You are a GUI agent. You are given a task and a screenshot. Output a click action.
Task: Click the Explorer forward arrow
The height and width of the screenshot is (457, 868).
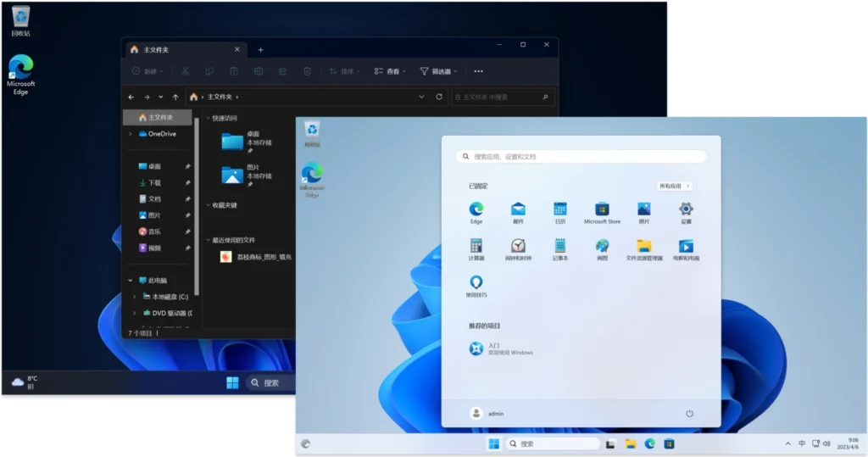[x=147, y=97]
